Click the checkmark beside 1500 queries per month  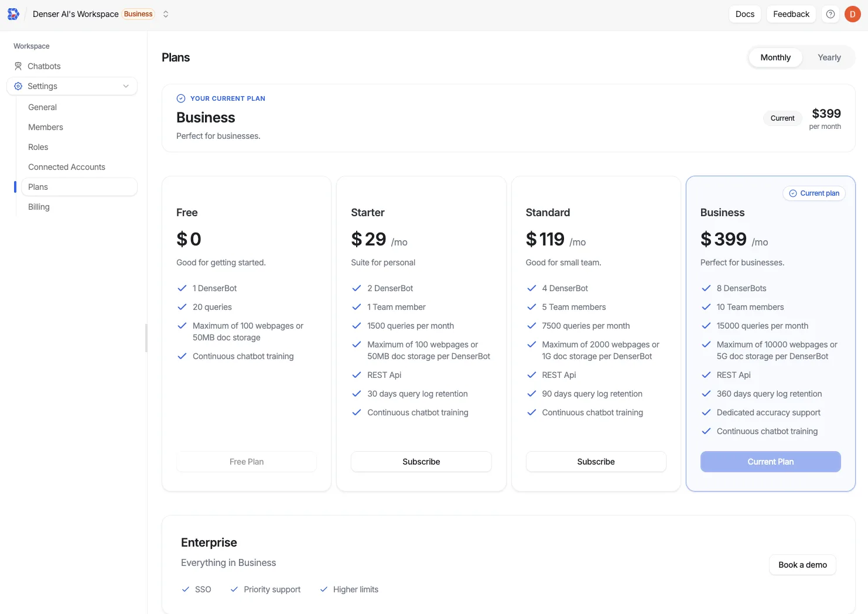[x=357, y=326]
